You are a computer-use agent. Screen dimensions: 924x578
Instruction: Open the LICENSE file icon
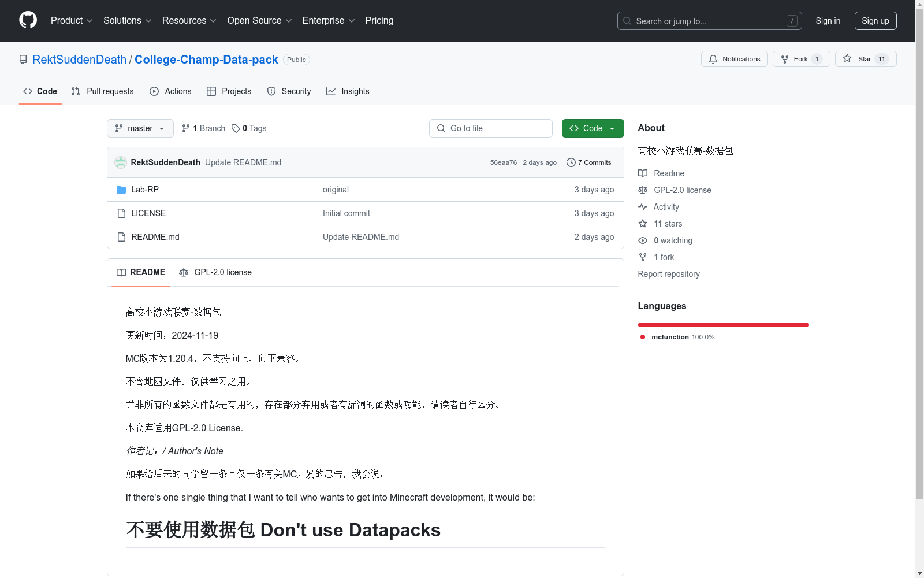[x=121, y=213]
